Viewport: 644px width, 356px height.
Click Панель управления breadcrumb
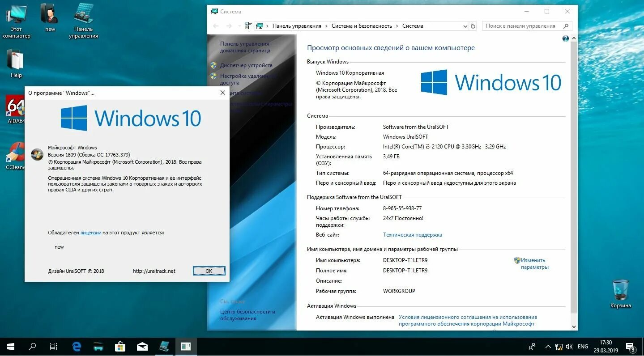click(297, 26)
